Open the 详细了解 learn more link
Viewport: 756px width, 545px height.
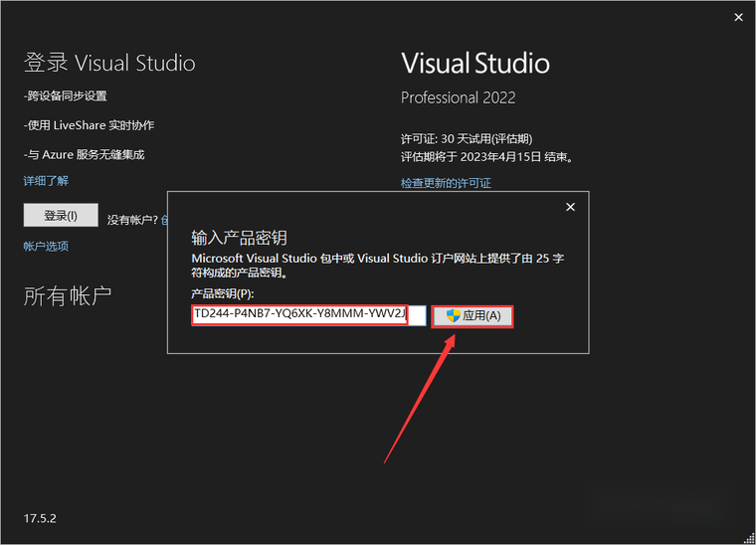(47, 181)
